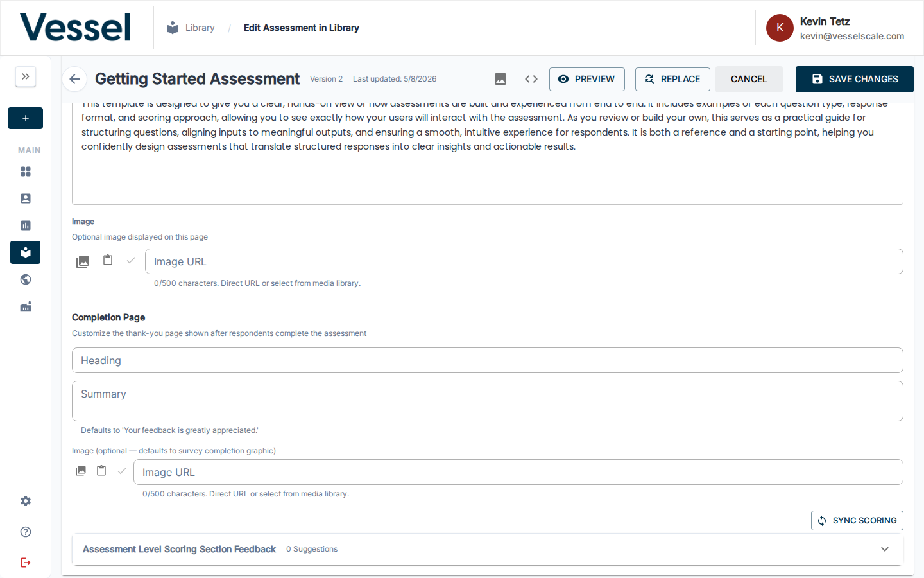Screen dimensions: 924x578
Task: Open the help question mark icon
Action: point(26,532)
